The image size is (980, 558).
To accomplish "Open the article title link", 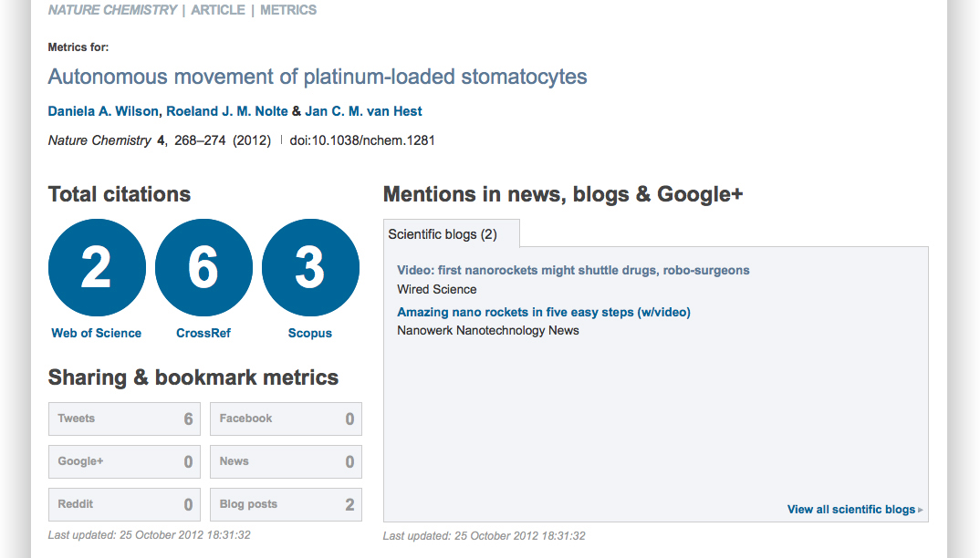I will [318, 77].
